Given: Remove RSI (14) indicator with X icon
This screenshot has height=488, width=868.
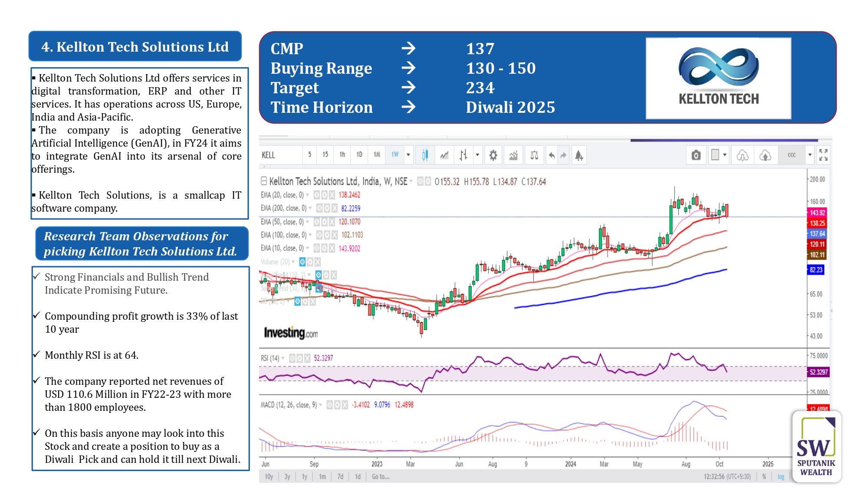Looking at the screenshot, I should [x=307, y=358].
